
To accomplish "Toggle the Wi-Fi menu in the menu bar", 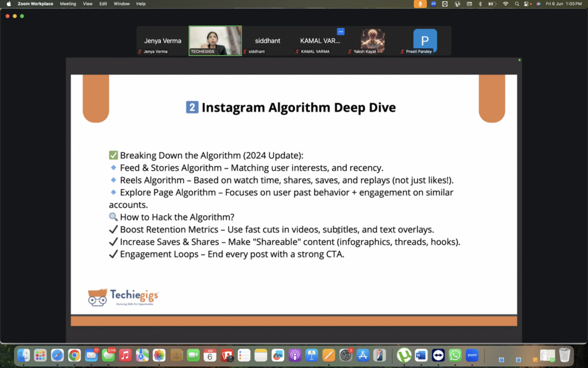I will (x=506, y=3).
